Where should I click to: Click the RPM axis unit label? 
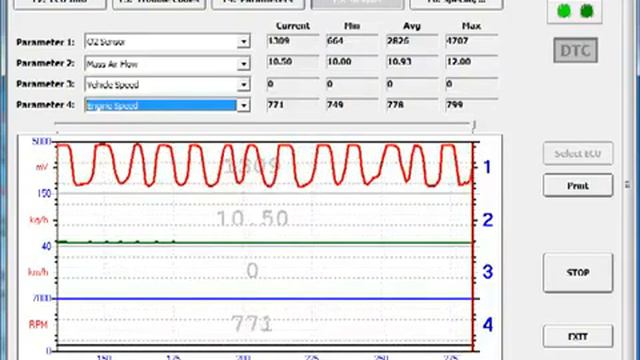point(38,324)
